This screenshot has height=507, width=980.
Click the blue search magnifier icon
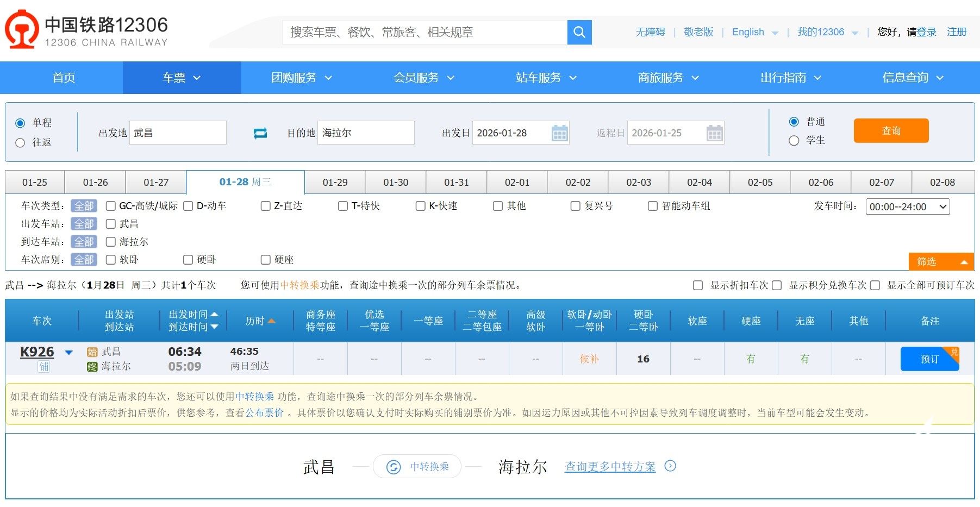pos(579,33)
